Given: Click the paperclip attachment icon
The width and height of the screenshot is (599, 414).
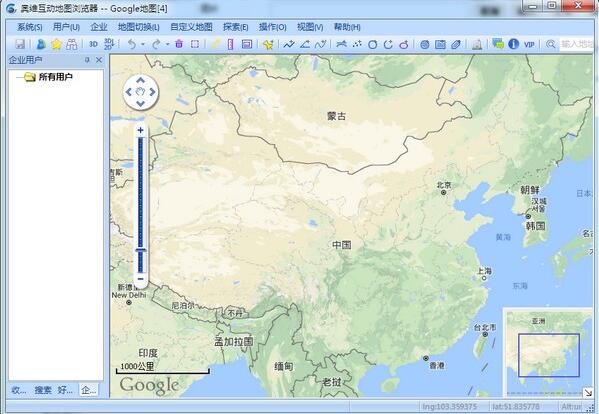Looking at the screenshot, I should (x=455, y=45).
